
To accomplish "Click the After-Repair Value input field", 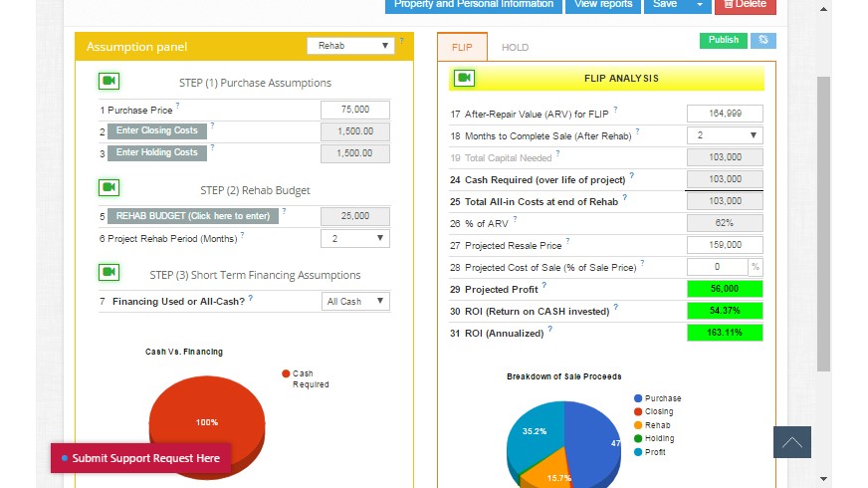I will (725, 114).
